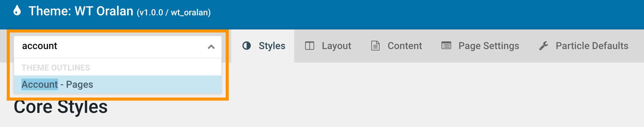Click the columns Layout icon
644x127 pixels.
[x=309, y=46]
